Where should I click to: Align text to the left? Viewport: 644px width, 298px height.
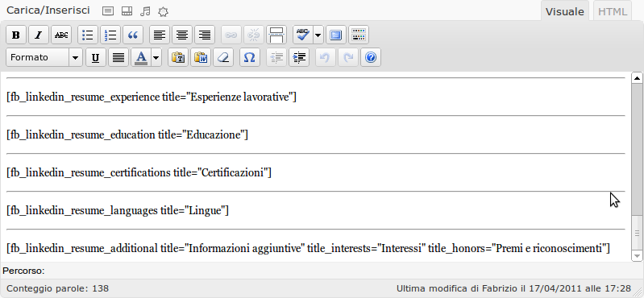[160, 35]
